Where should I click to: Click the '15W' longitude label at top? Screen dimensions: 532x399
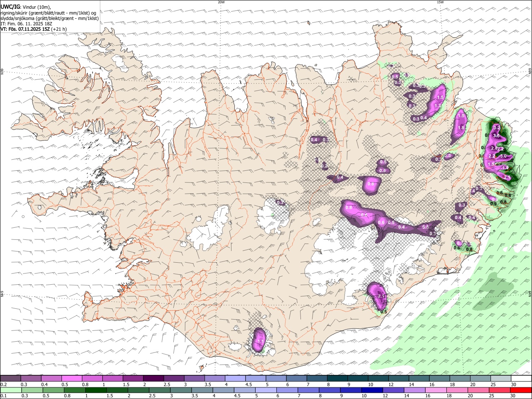(x=440, y=2)
